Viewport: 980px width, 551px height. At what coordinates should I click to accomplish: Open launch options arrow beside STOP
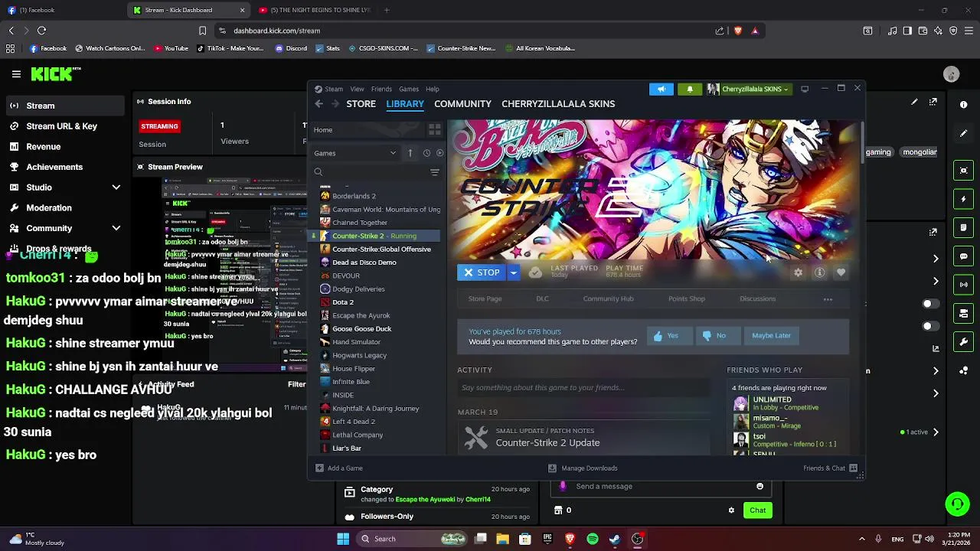pos(514,272)
